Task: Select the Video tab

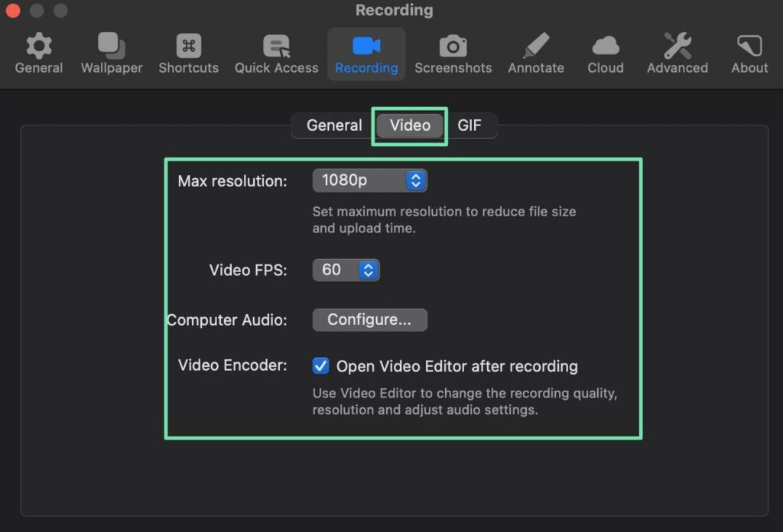Action: [x=410, y=125]
